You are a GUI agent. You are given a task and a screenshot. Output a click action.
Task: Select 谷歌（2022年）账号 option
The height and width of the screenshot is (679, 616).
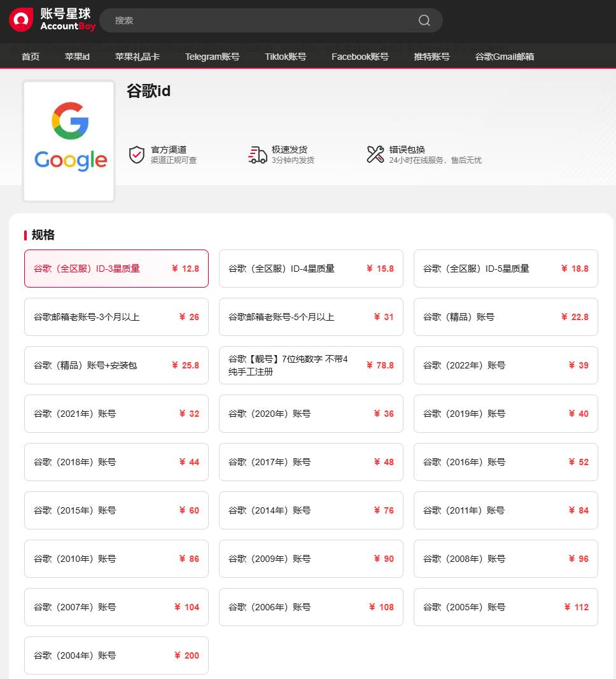[506, 365]
